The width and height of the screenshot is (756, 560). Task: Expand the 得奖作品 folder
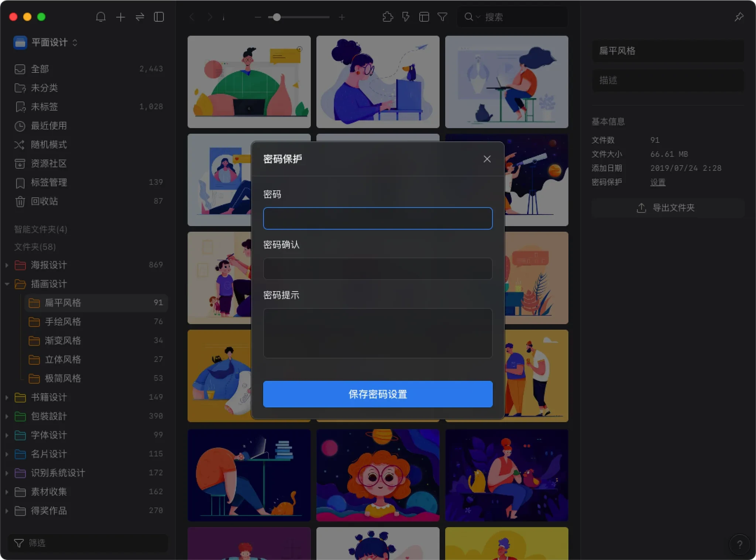[x=7, y=511]
